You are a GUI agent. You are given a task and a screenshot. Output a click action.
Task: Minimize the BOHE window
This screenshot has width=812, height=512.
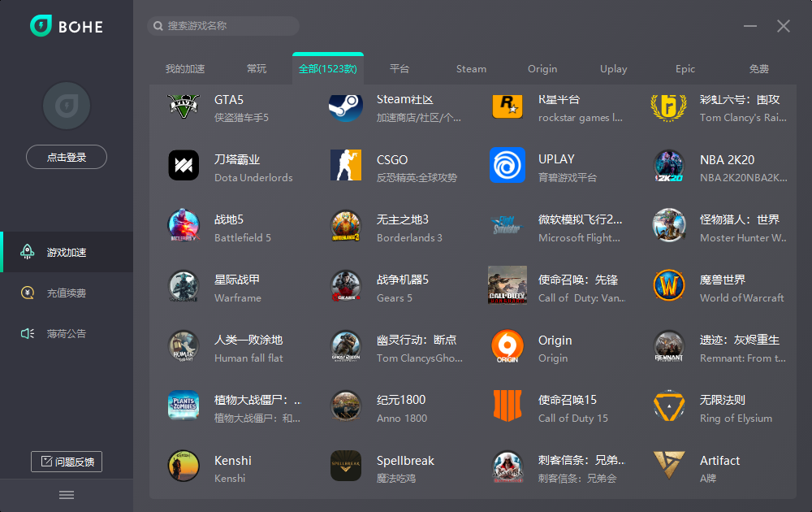pyautogui.click(x=750, y=26)
